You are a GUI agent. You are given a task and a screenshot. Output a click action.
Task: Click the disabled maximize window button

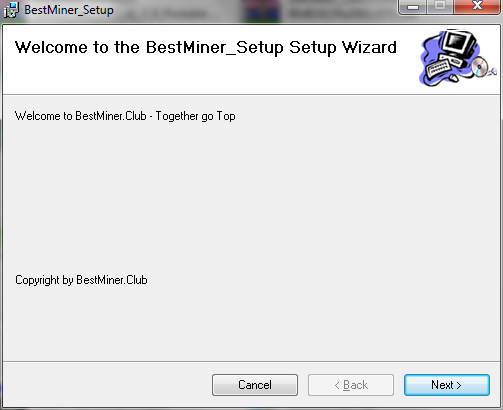(440, 7)
